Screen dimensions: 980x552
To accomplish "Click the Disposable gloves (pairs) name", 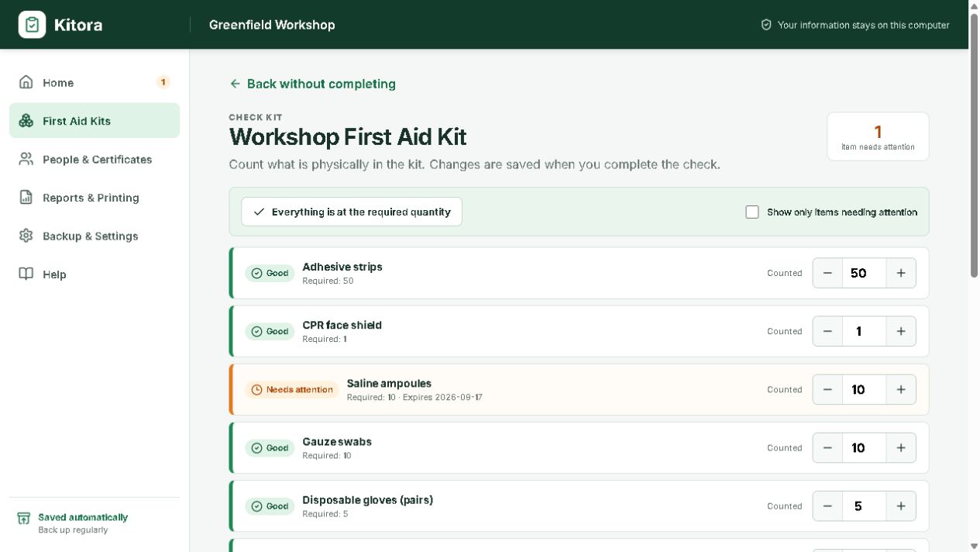I will pos(367,500).
